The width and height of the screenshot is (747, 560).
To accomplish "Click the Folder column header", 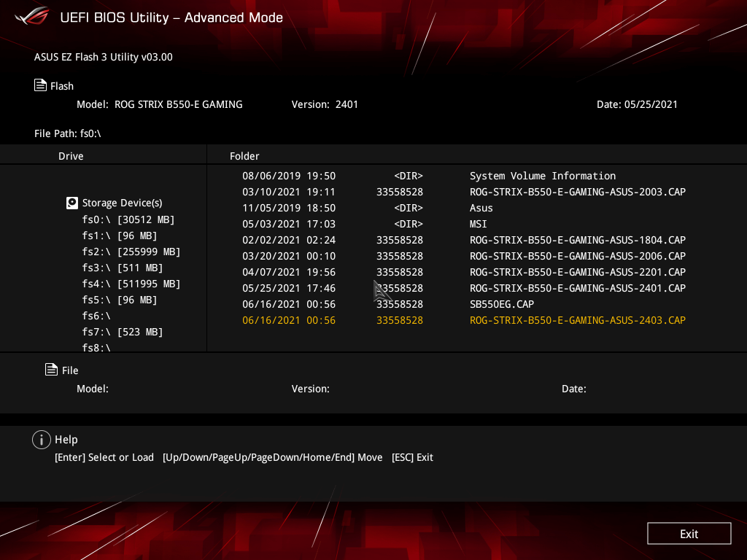I will pos(244,156).
